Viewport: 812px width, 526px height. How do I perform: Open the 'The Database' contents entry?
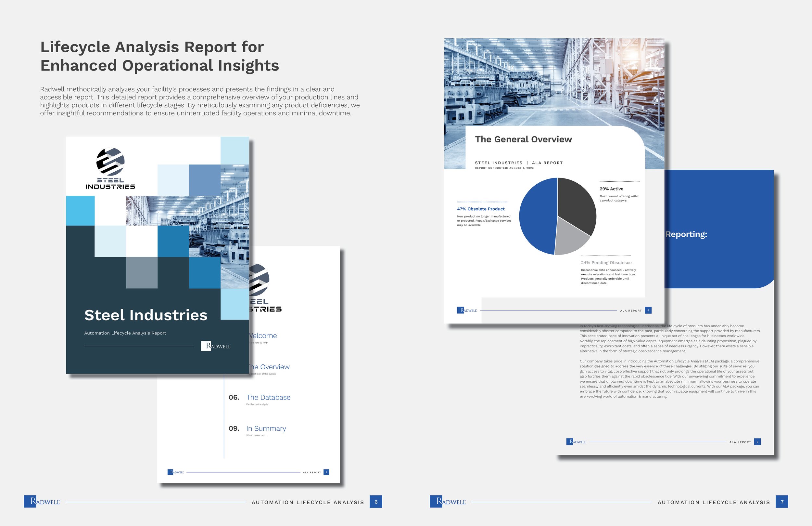point(268,397)
